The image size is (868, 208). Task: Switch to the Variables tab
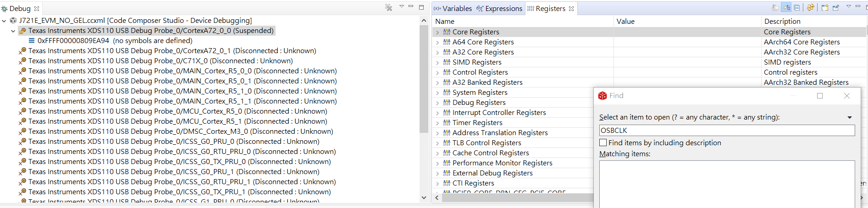453,8
